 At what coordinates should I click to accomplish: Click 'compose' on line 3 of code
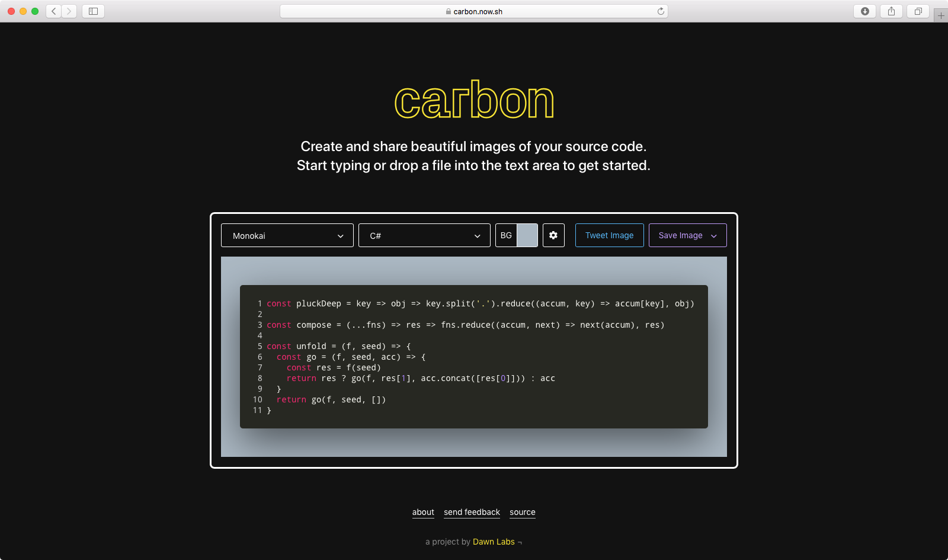[314, 325]
